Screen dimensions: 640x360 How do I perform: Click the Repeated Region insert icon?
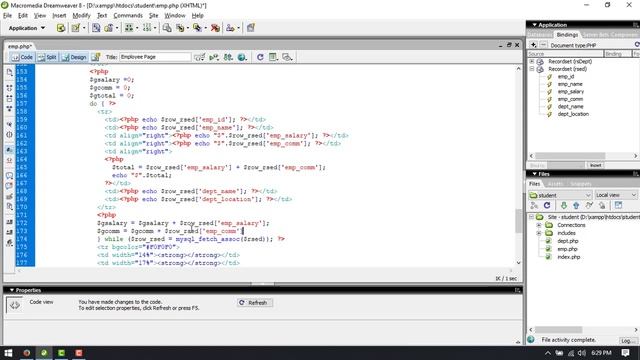[96, 28]
